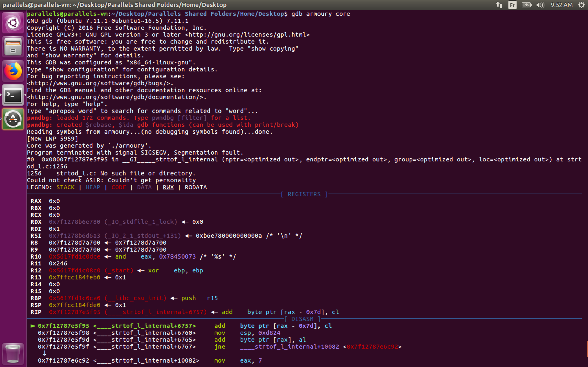Launch the Firefox web browser
Image resolution: width=588 pixels, height=367 pixels.
tap(13, 71)
